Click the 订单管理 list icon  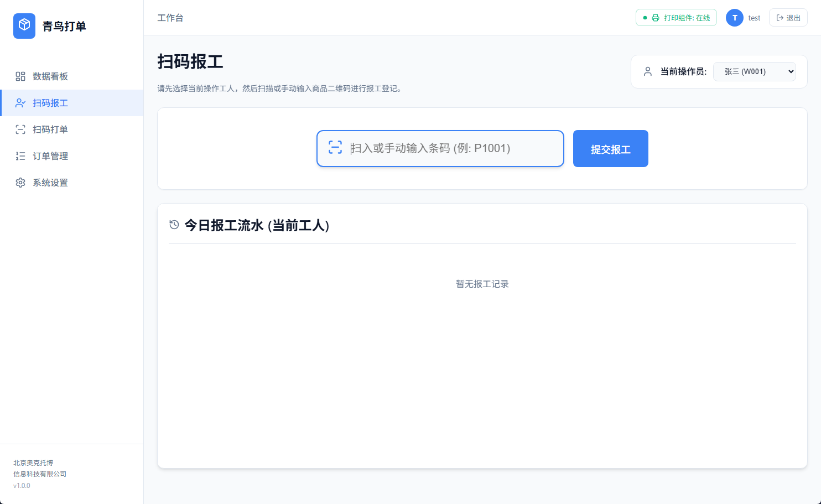tap(20, 156)
